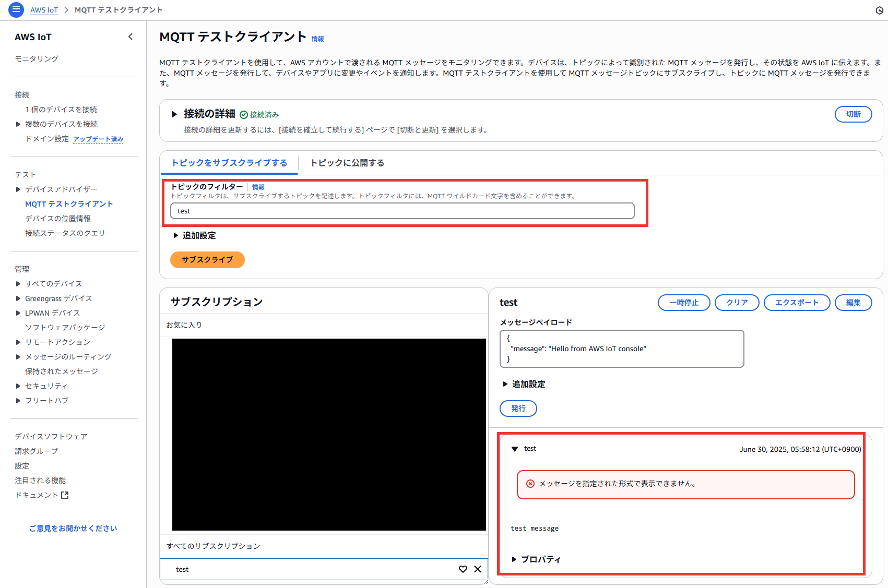This screenshot has height=588, width=888.
Task: Open ドメイン設定 in sidebar
Action: [47, 139]
